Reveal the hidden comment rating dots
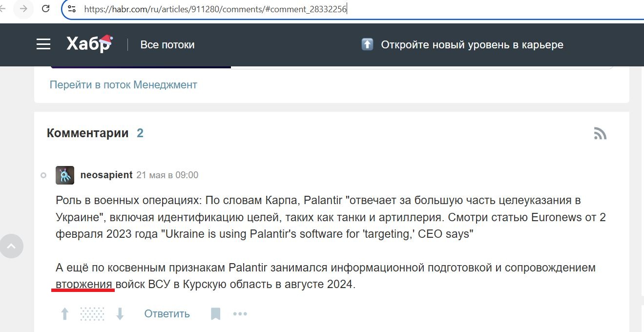644x332 pixels. (x=92, y=313)
